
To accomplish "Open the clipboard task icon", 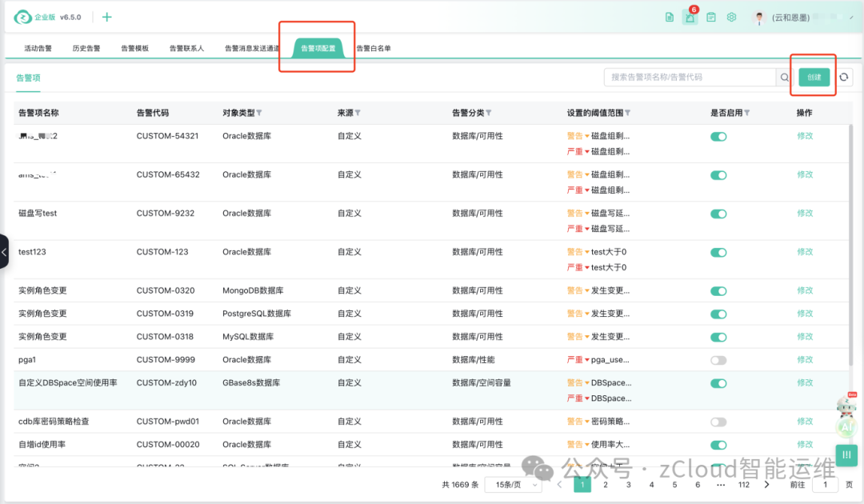I will pos(710,18).
